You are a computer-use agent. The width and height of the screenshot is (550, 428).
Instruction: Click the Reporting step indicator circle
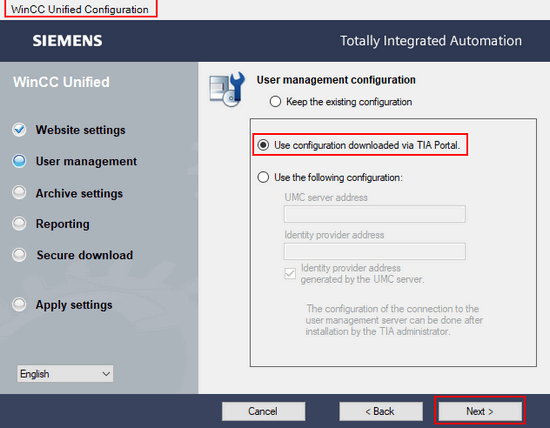coord(19,223)
